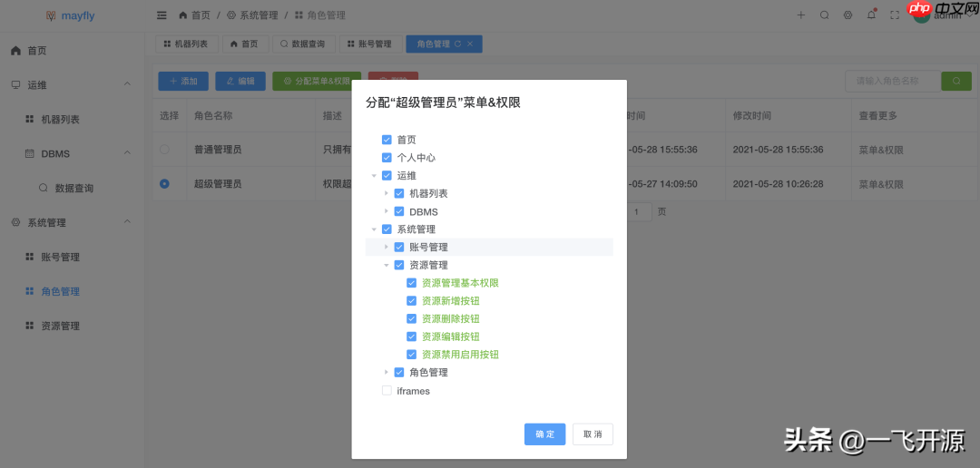The width and height of the screenshot is (980, 468).
Task: Select the 资源编辑按钮 tree label
Action: pyautogui.click(x=451, y=336)
